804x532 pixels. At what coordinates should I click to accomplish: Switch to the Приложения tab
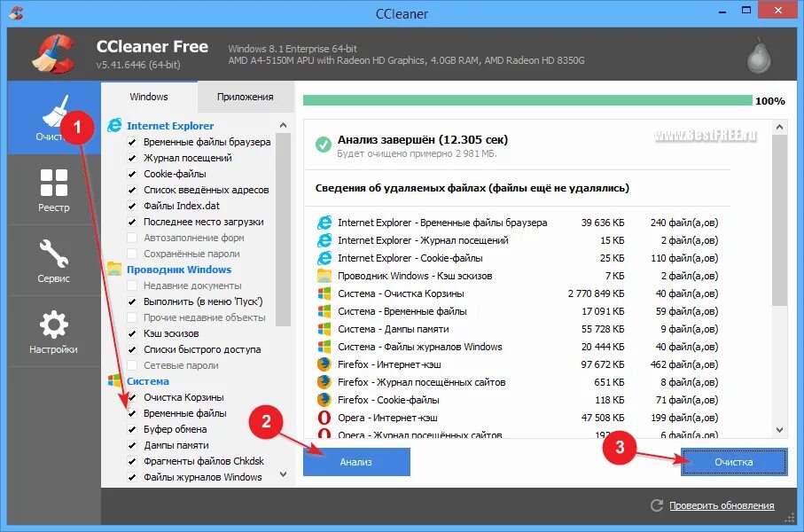click(245, 97)
